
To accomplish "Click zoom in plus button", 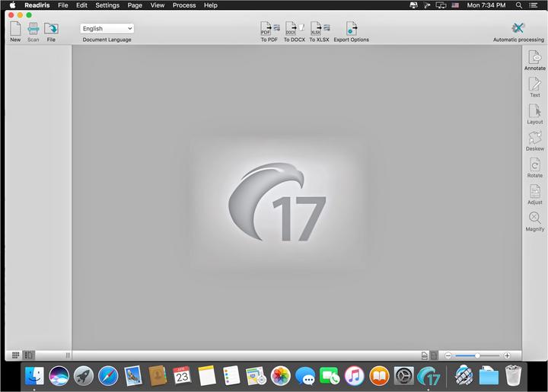I will tap(507, 355).
